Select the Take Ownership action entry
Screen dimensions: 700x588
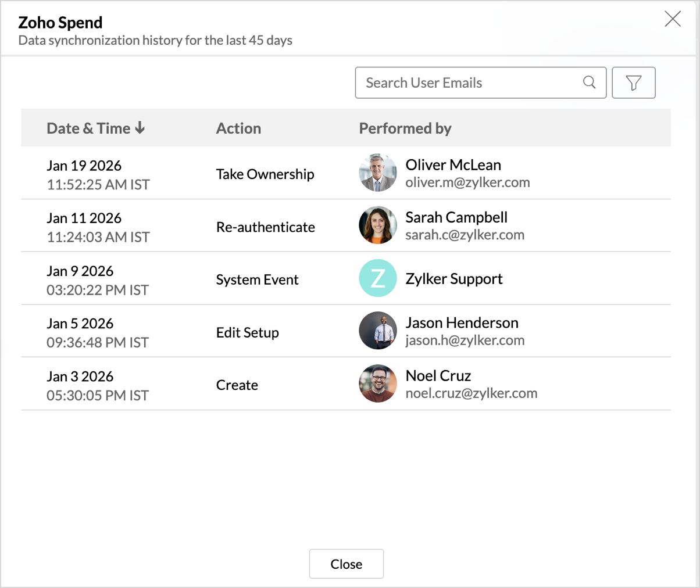265,174
